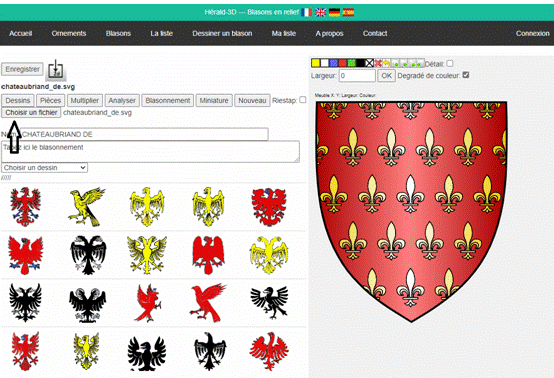The height and width of the screenshot is (378, 554).
Task: Go to Dessiner un blason page
Action: coord(222,34)
